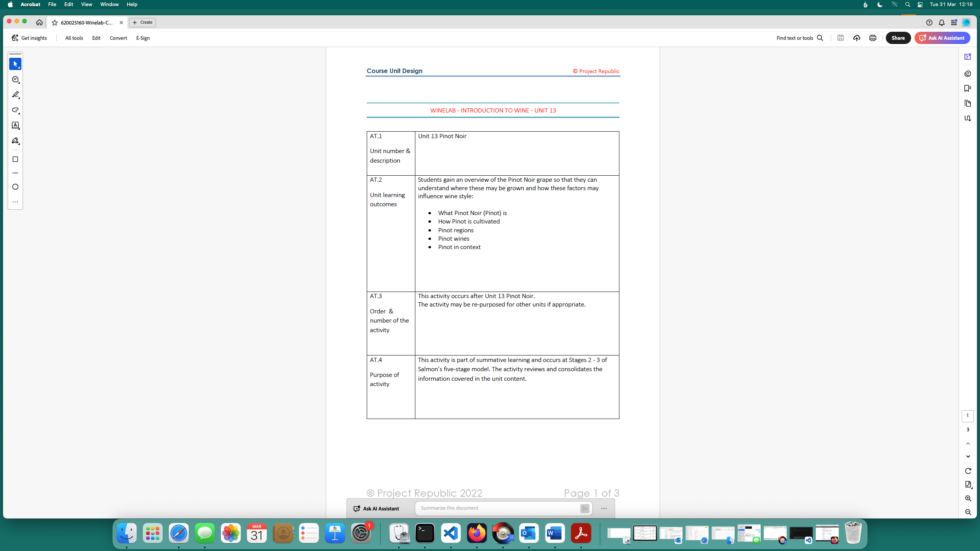This screenshot has width=980, height=551.
Task: Select the rectangle shape tool
Action: (x=15, y=159)
